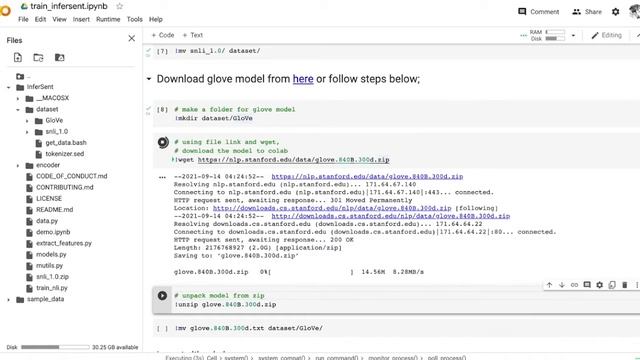Expand the encoder folder
This screenshot has height=360, width=640.
point(18,165)
